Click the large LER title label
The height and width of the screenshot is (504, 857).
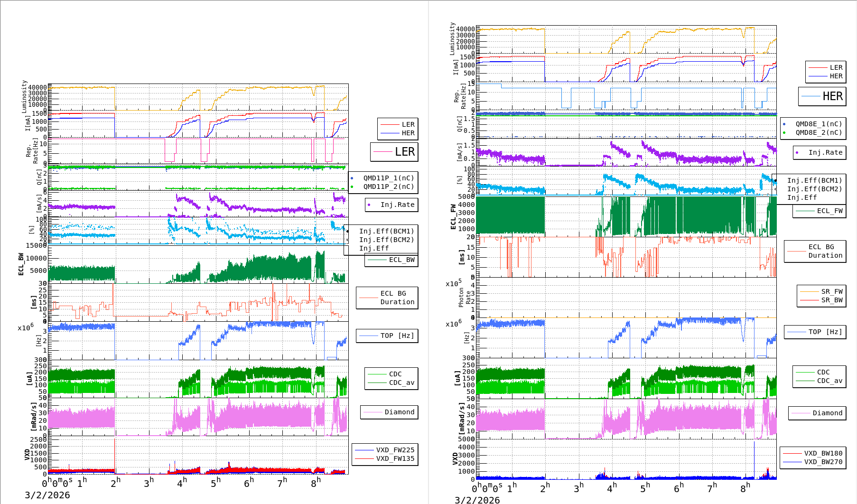[394, 152]
